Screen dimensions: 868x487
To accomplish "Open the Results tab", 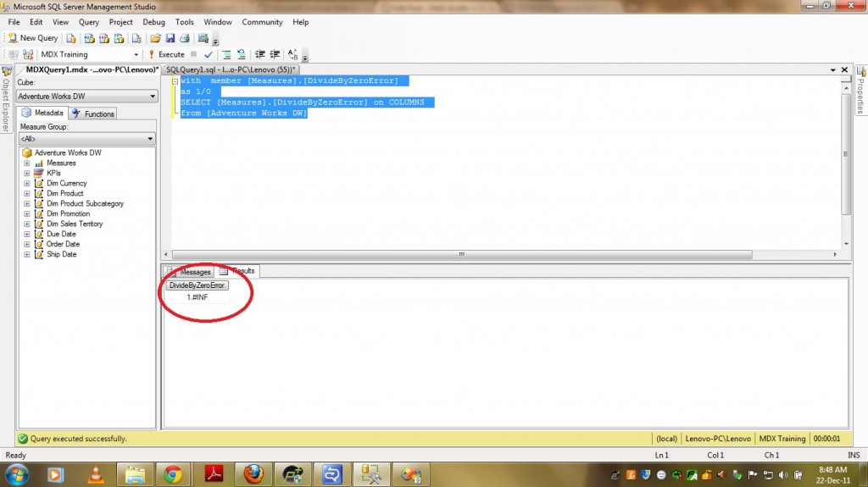I will pyautogui.click(x=237, y=271).
